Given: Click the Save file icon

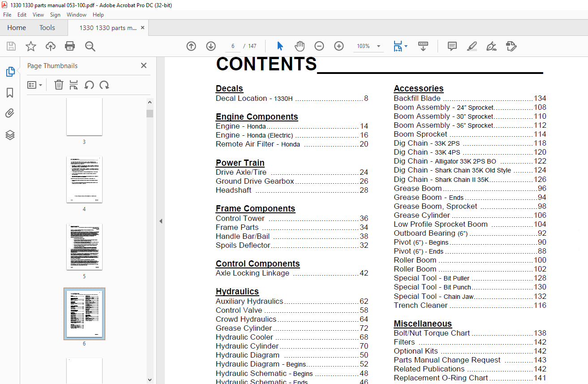Looking at the screenshot, I should point(11,46).
